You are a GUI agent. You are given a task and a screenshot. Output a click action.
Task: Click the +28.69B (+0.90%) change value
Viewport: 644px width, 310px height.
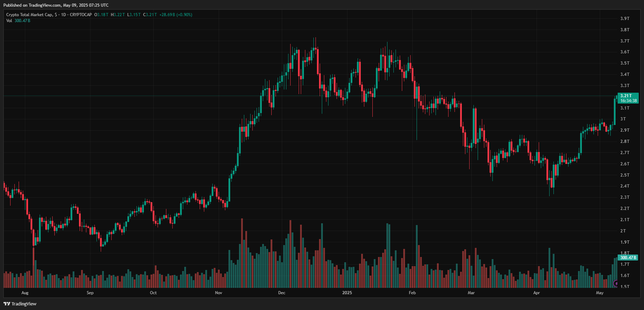click(x=176, y=15)
